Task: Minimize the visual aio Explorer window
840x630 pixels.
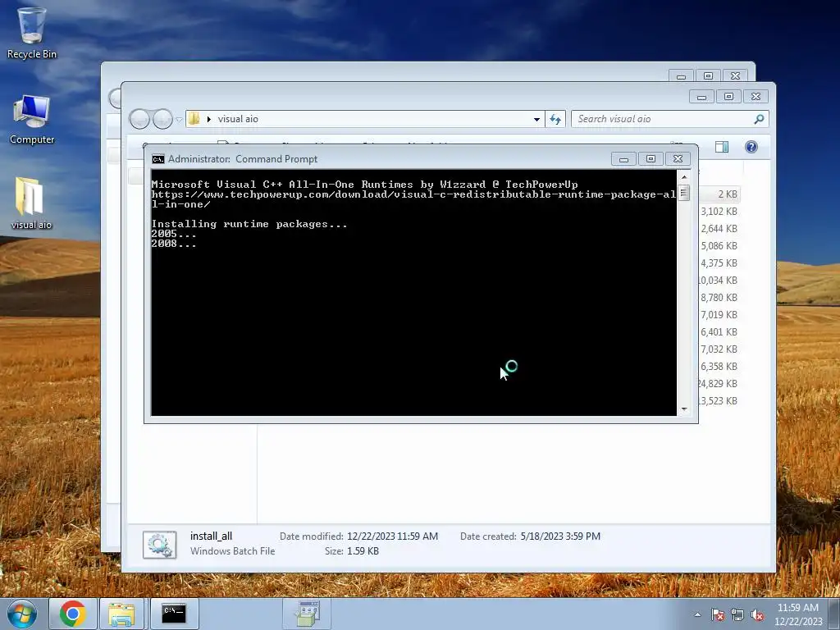Action: click(702, 97)
